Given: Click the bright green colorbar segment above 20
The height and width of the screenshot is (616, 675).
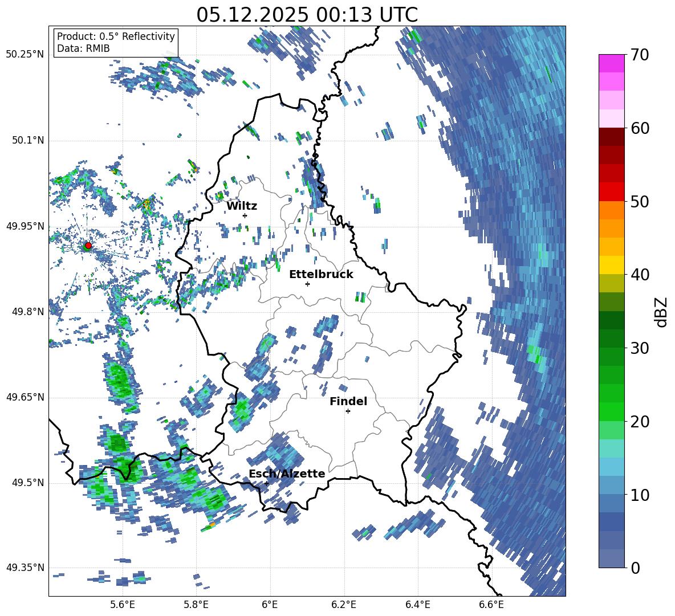Looking at the screenshot, I should point(611,411).
